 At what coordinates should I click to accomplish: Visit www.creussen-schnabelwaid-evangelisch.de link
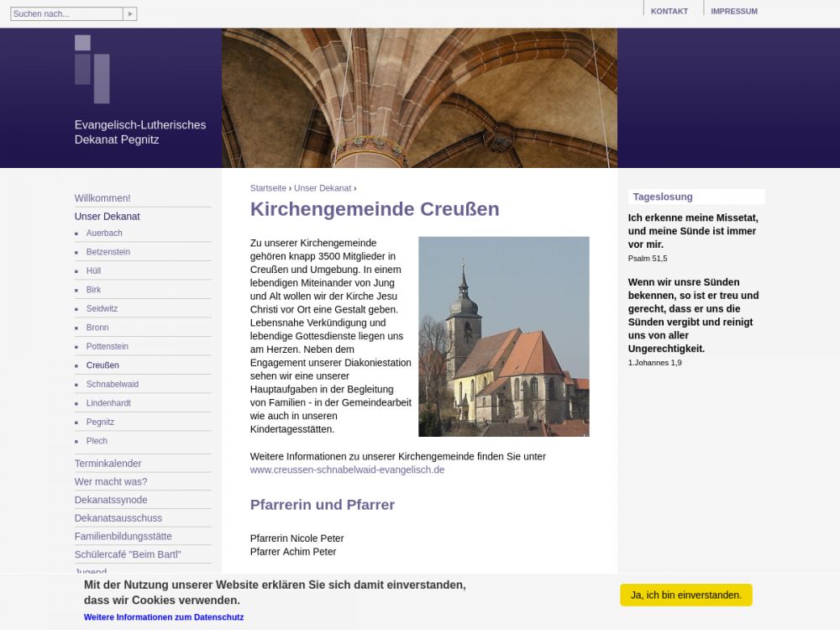(x=347, y=470)
